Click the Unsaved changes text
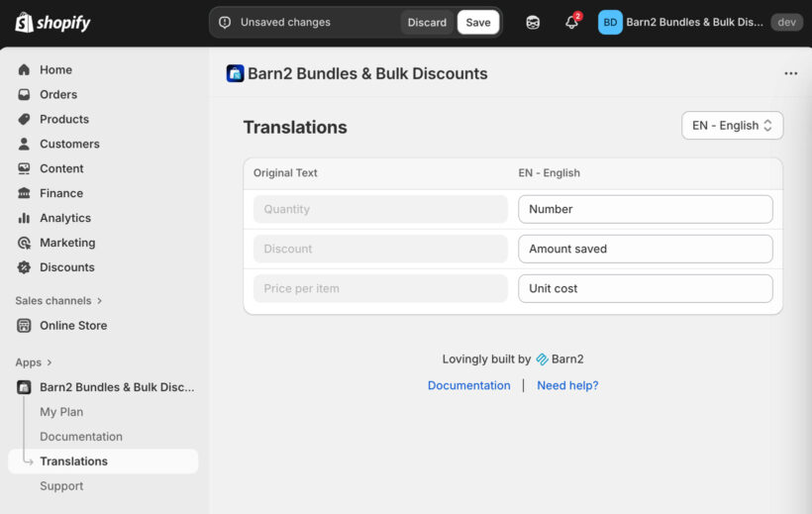 click(x=285, y=22)
